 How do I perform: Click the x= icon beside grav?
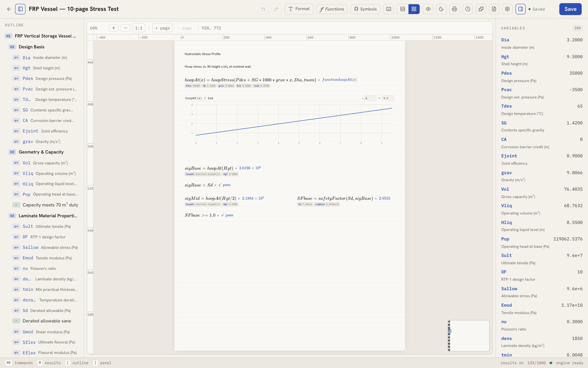[16, 142]
